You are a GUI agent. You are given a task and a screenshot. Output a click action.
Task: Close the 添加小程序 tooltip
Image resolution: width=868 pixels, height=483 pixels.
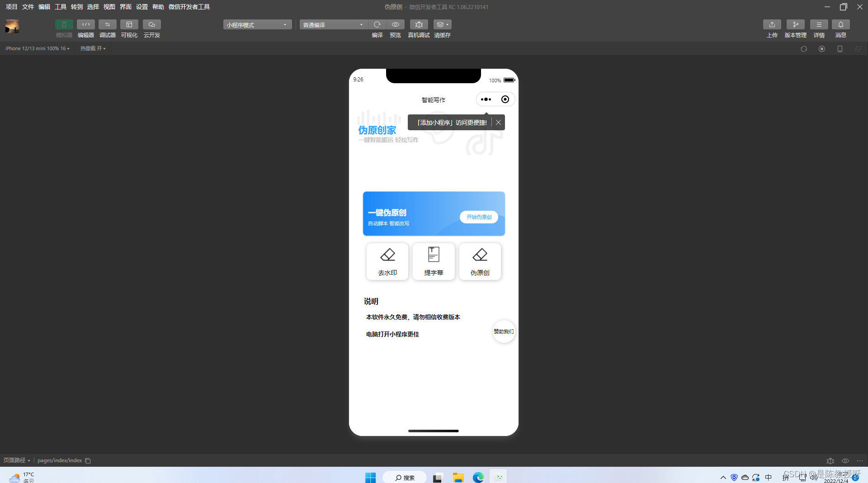498,123
